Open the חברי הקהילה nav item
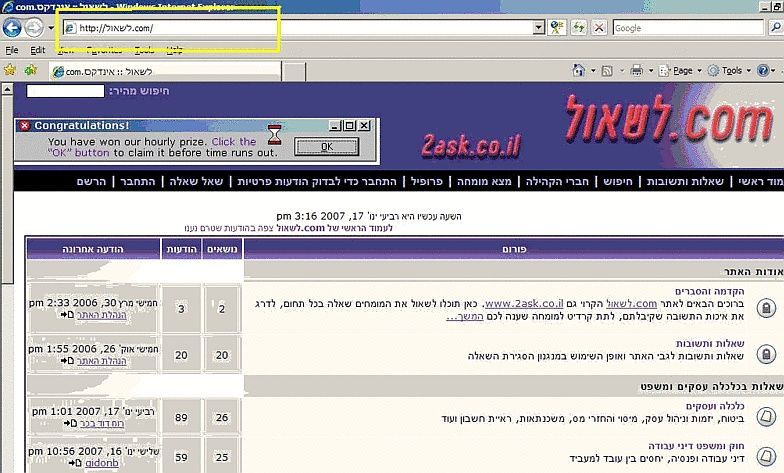The image size is (784, 473). click(557, 181)
